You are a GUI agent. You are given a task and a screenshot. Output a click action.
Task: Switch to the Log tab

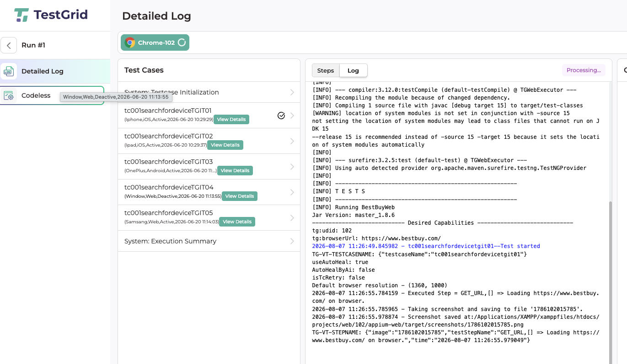pyautogui.click(x=353, y=70)
